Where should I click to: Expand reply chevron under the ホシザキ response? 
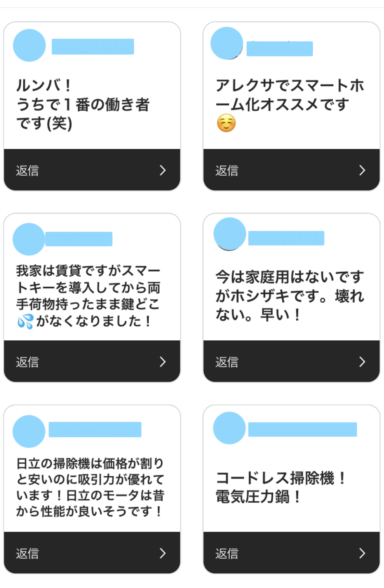pyautogui.click(x=362, y=362)
